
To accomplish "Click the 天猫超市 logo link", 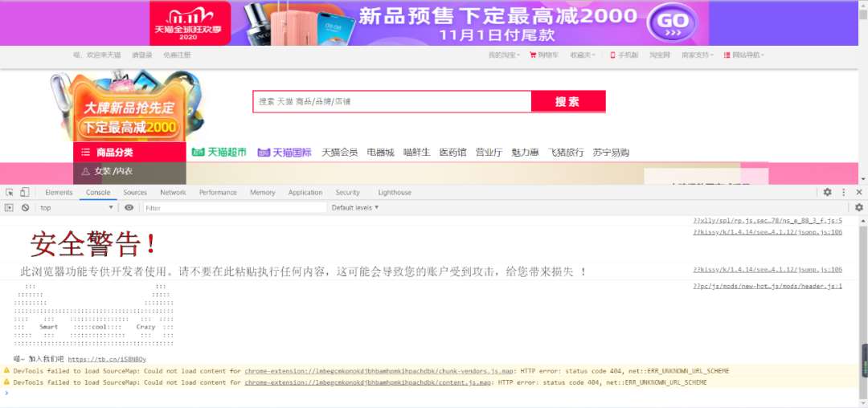I will 219,152.
